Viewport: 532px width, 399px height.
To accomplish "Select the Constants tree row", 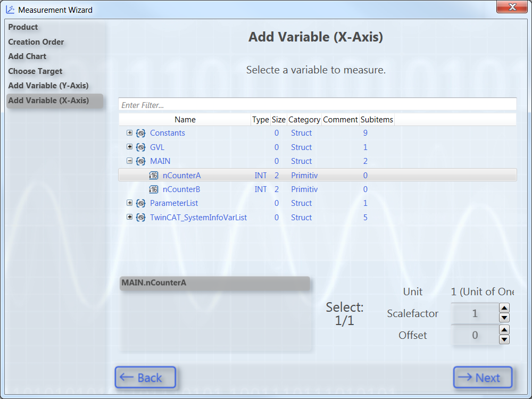I will click(318, 133).
